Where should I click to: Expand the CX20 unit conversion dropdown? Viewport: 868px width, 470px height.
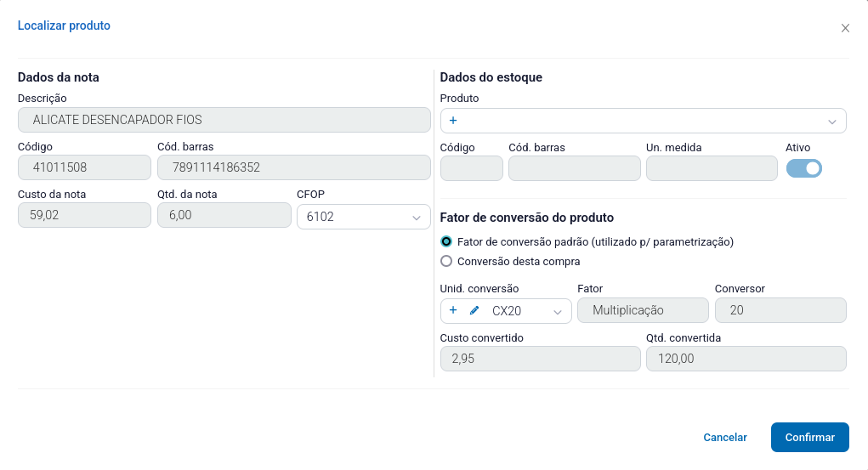[558, 312]
